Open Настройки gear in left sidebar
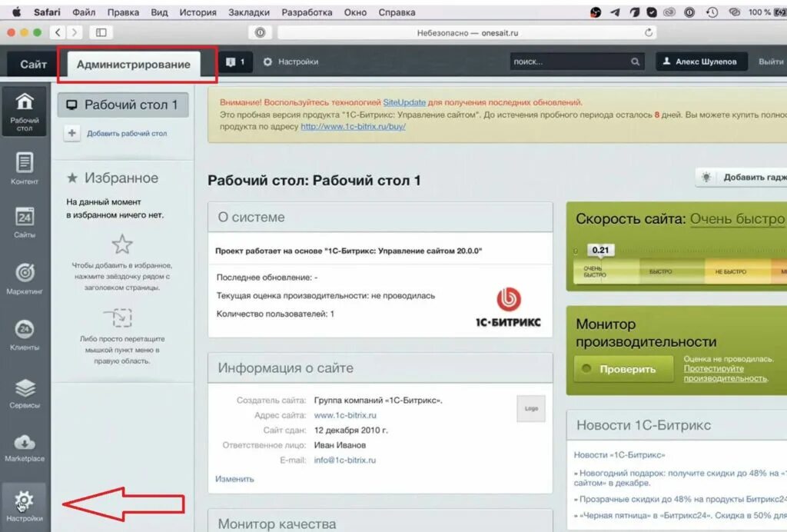Screen dimensions: 787x532 (24, 506)
